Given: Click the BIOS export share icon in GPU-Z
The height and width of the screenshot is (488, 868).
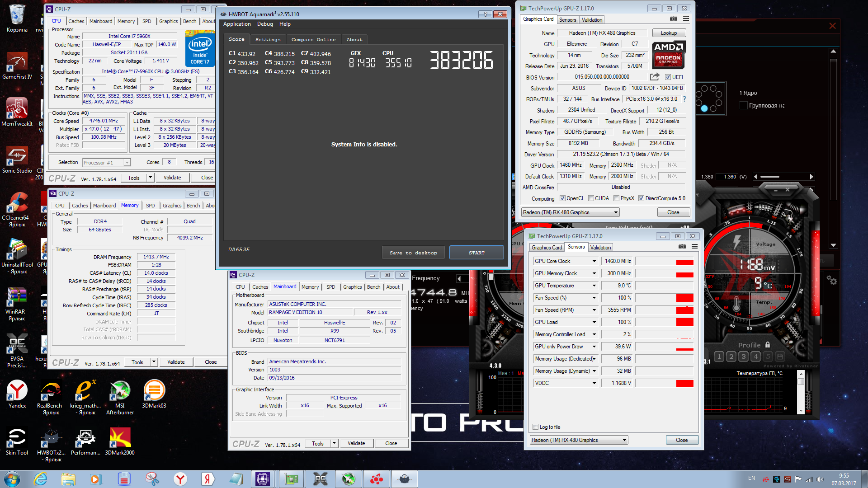Looking at the screenshot, I should click(x=655, y=77).
